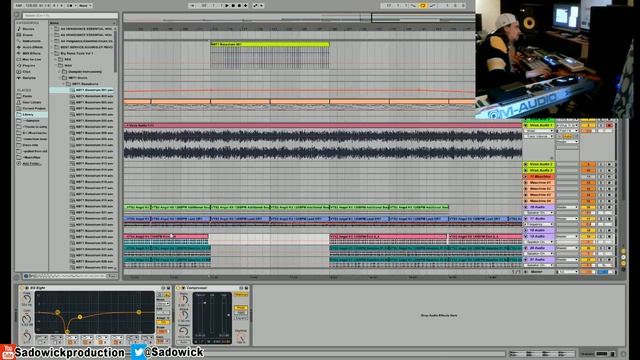Click the Twitter bird overlay icon
Viewport: 640px width, 360px height.
(x=138, y=352)
